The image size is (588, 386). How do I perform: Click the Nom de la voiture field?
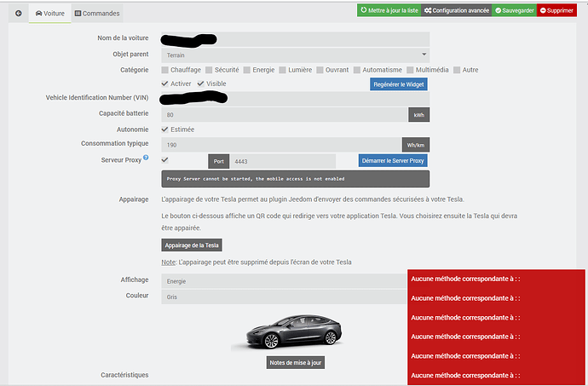pos(295,39)
